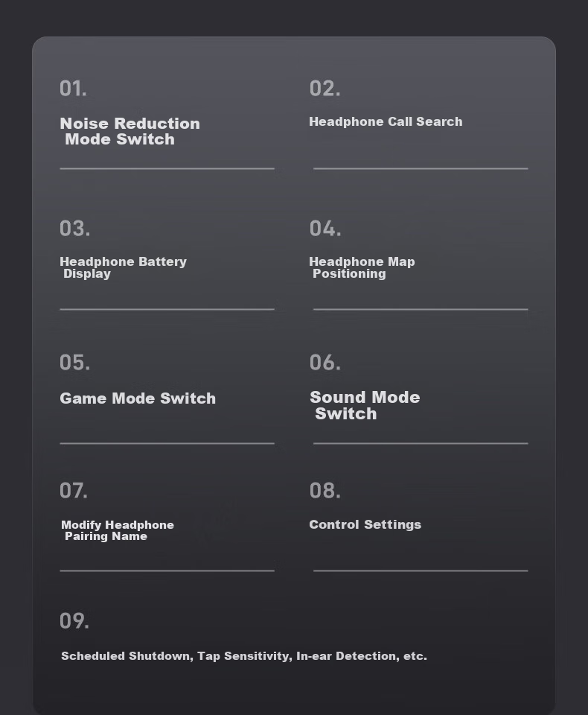The image size is (588, 715).
Task: Select Headphone Battery Display label
Action: pos(123,267)
